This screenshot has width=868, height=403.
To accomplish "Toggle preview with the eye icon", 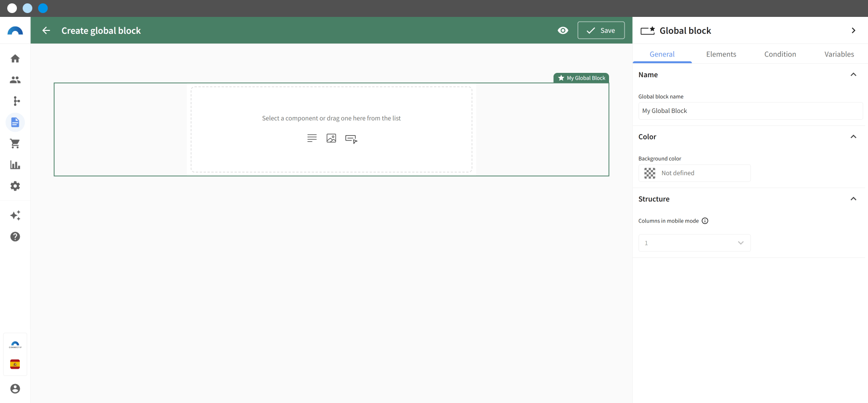I will pos(563,30).
